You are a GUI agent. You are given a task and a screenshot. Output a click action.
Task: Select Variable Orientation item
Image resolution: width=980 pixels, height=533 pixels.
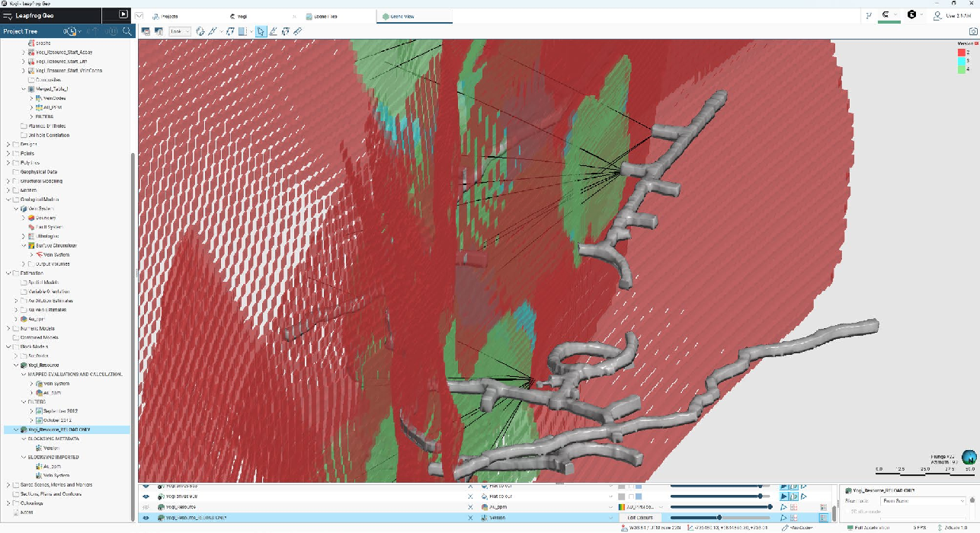point(49,291)
